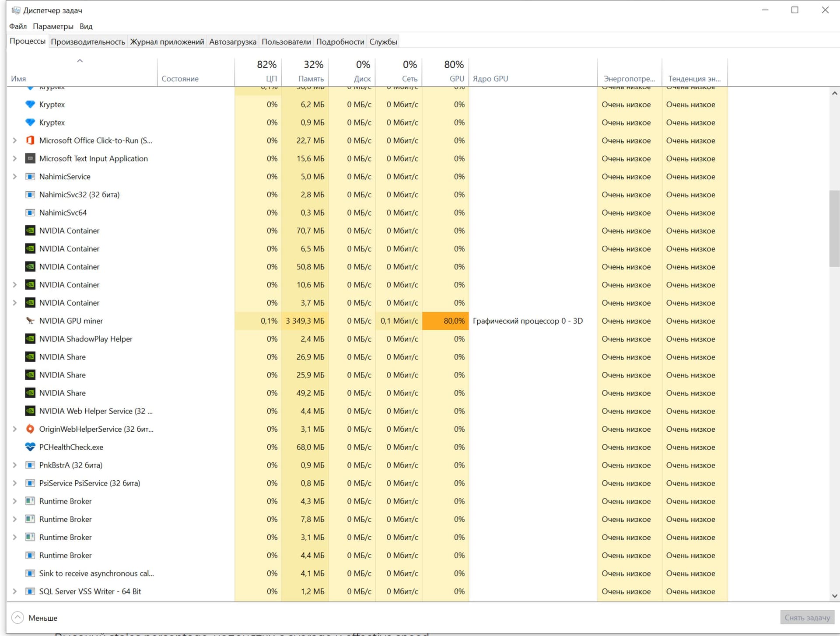Click scroll up arrow of process list

[x=834, y=93]
